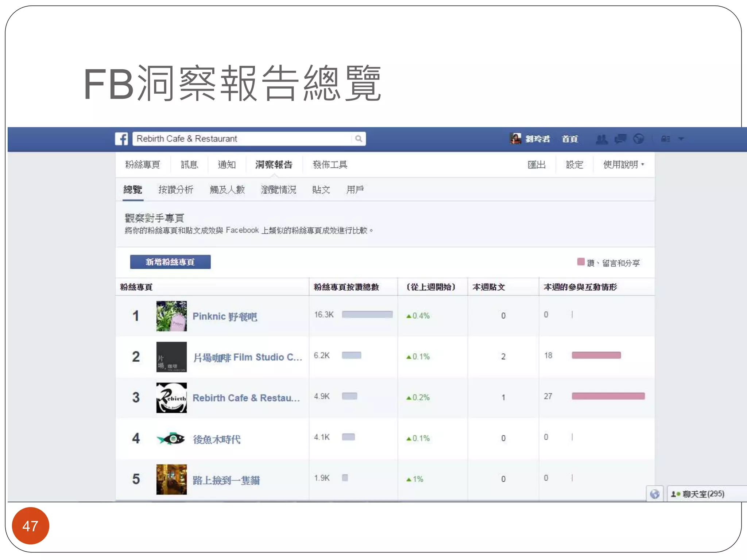Select the 總覽 sub-tab

tap(133, 190)
